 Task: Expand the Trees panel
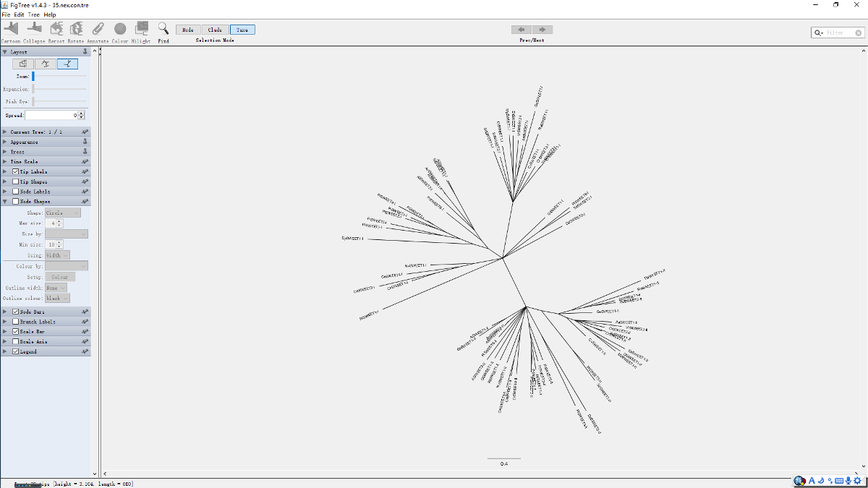click(x=6, y=152)
